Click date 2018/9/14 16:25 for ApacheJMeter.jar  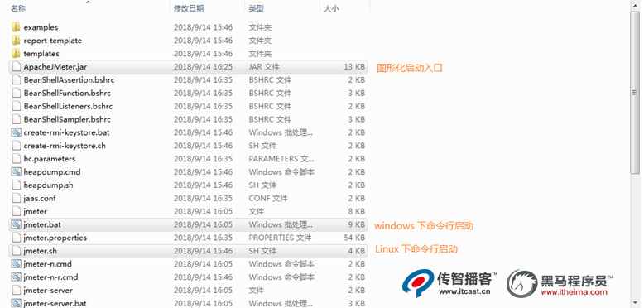pos(203,67)
